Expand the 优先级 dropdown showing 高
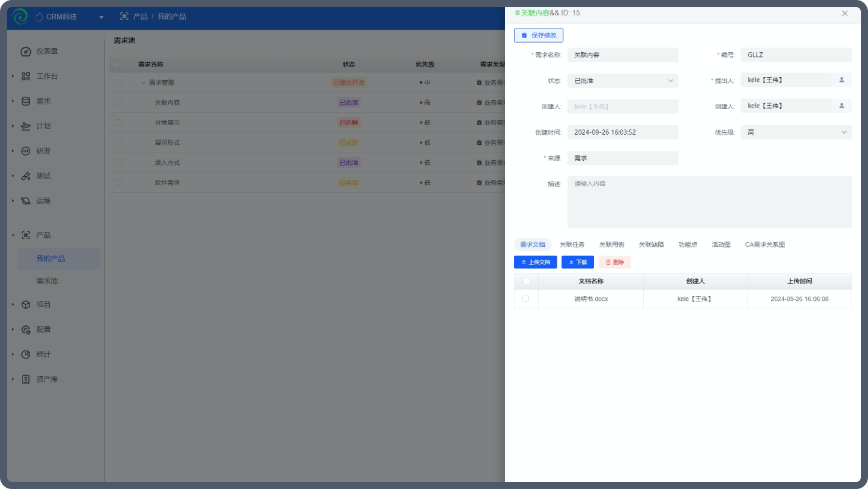The height and width of the screenshot is (489, 868). (x=796, y=132)
